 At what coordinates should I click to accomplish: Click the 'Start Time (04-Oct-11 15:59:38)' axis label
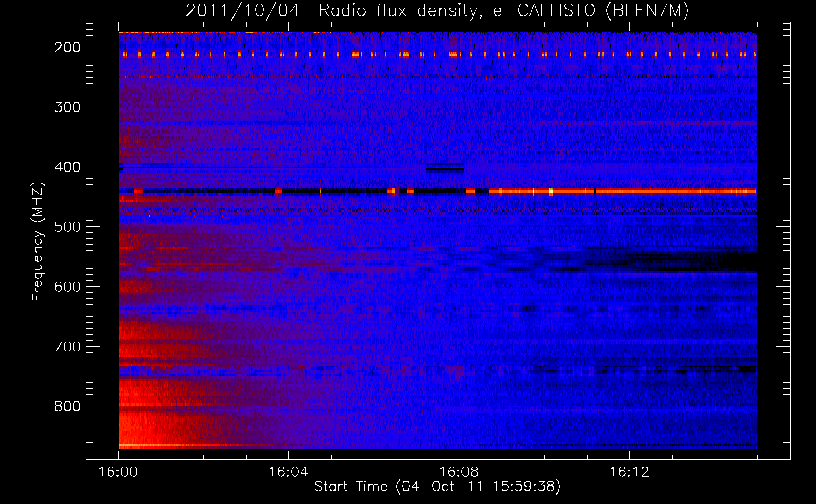(x=437, y=486)
